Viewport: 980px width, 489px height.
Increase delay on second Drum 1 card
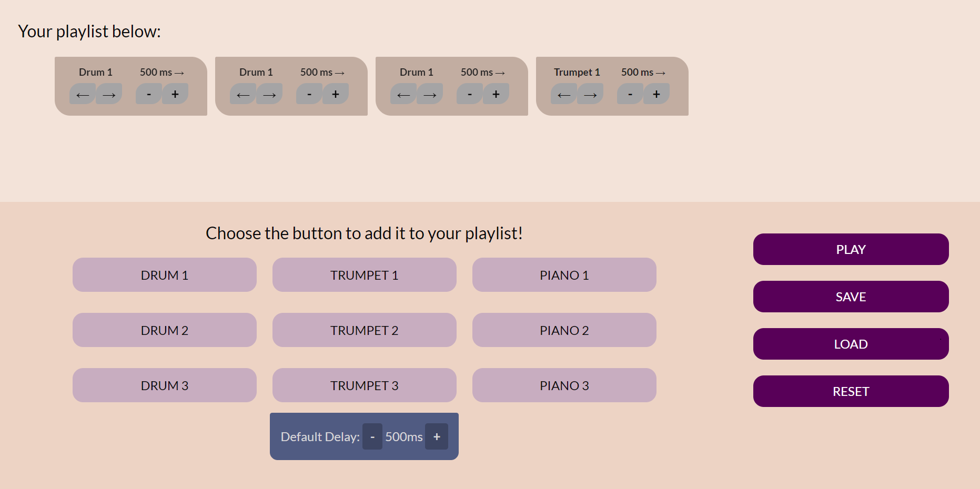336,94
